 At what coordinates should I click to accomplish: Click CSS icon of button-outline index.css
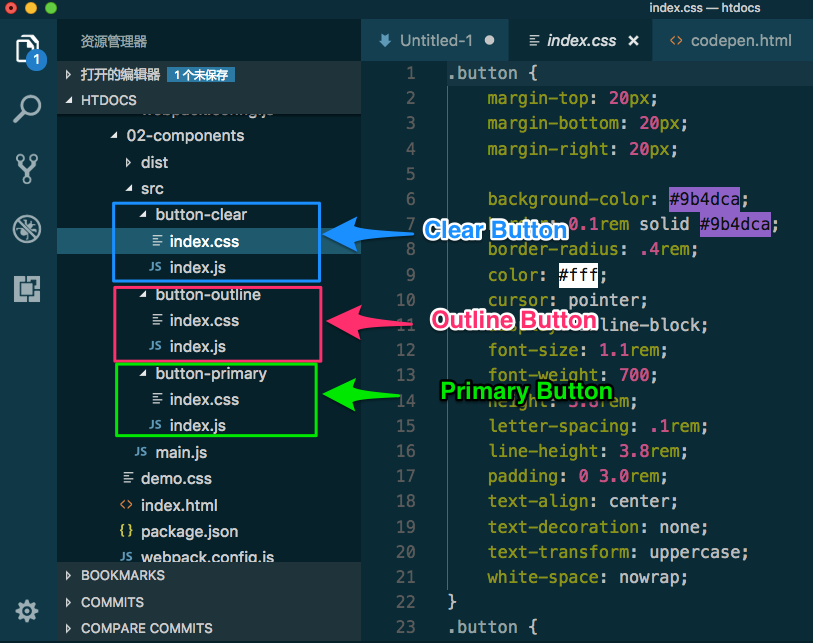(x=157, y=319)
